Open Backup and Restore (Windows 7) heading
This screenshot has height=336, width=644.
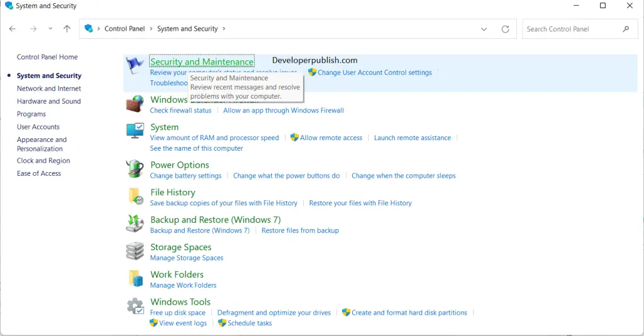pos(216,220)
